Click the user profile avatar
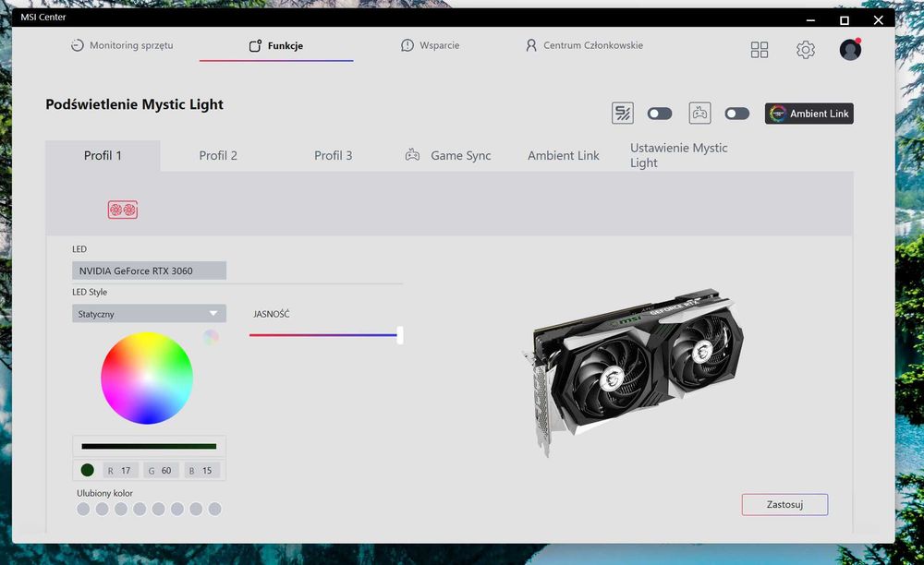The height and width of the screenshot is (565, 924). pos(850,50)
